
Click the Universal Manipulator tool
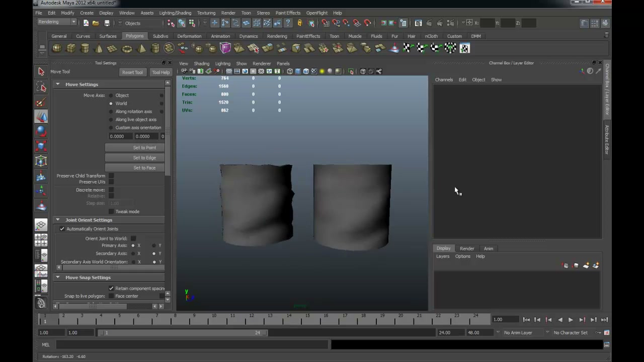tap(41, 161)
